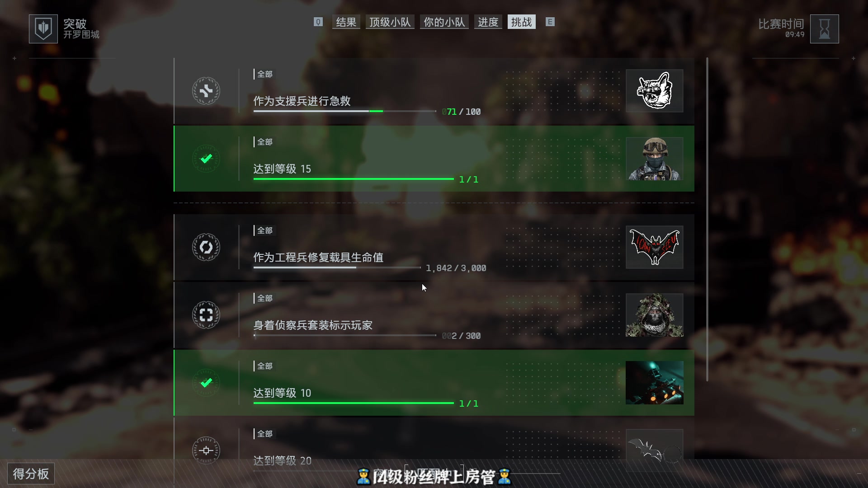Screen dimensions: 868x488
Task: Click the shield game mode icon
Action: coord(43,29)
